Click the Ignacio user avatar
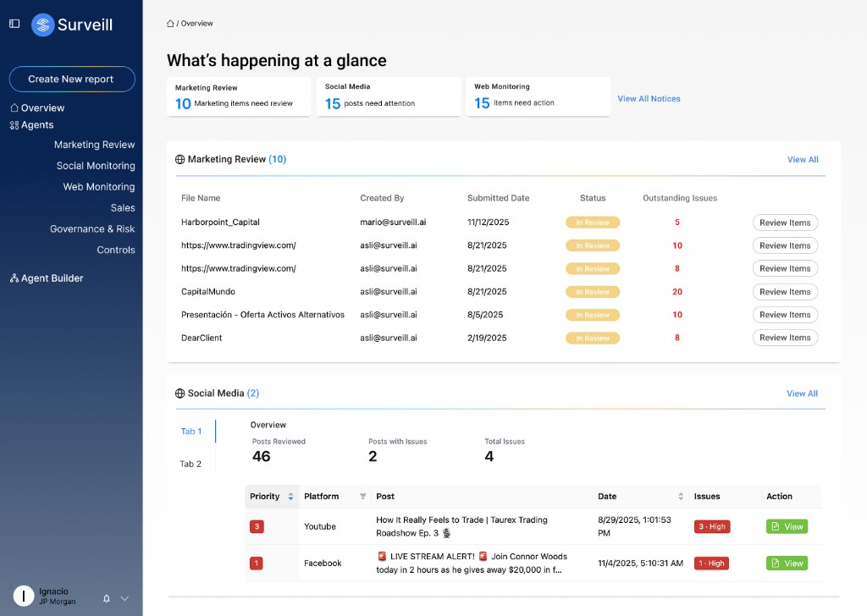The height and width of the screenshot is (616, 867). 24,596
